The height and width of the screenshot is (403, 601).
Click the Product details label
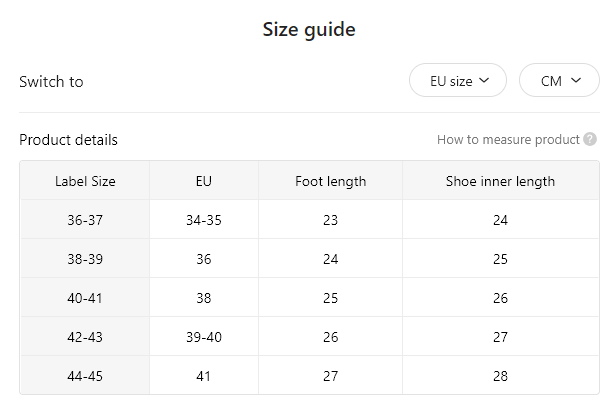[68, 140]
